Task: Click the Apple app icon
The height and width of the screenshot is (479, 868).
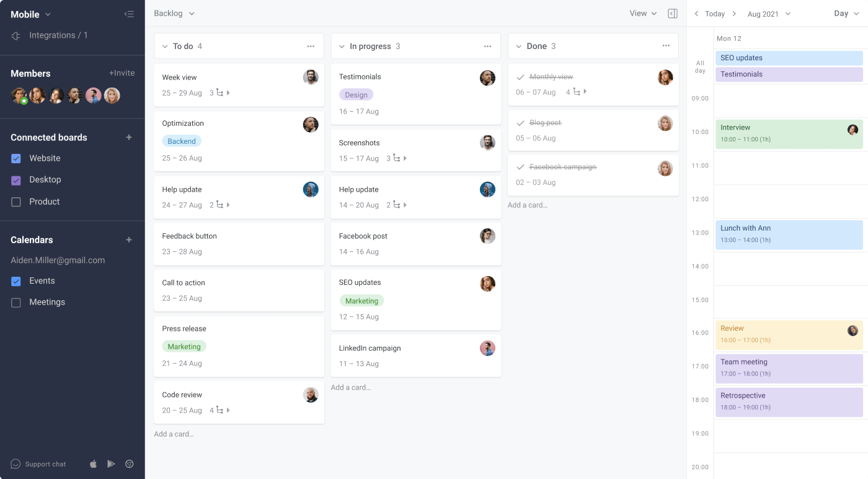Action: point(92,463)
